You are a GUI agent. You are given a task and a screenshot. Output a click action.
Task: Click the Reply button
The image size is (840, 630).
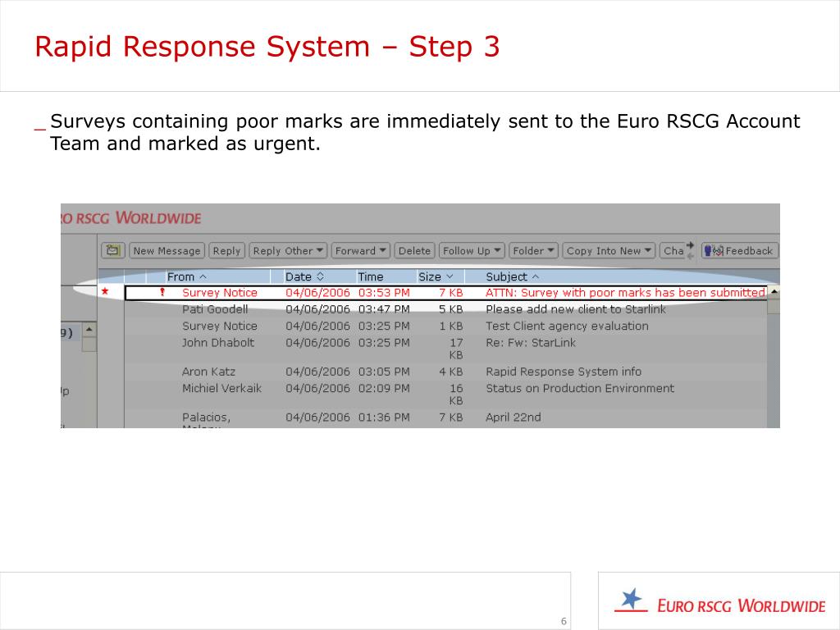point(226,251)
